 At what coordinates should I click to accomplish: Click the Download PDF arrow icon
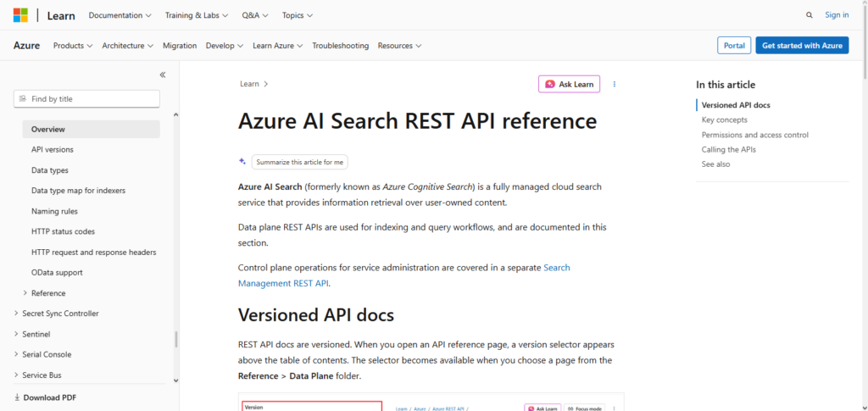[17, 397]
